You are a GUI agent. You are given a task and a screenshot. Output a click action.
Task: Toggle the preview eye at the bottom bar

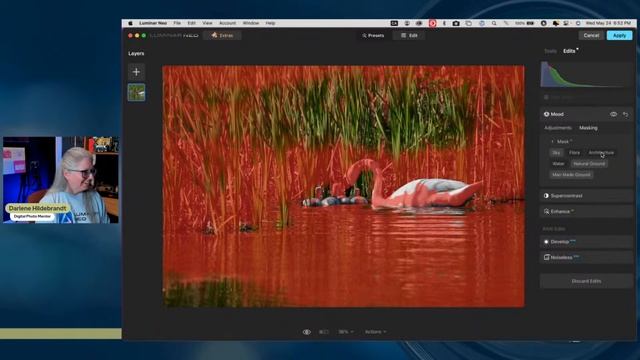(307, 332)
